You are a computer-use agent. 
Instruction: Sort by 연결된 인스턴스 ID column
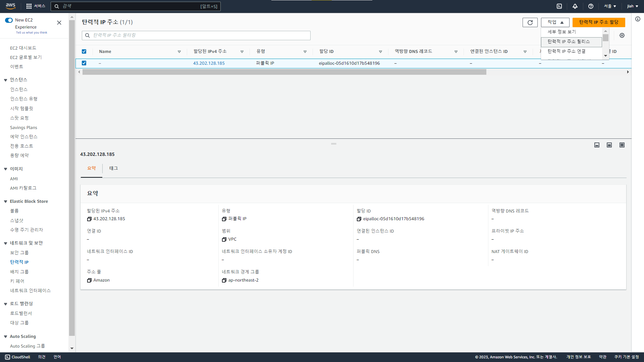pos(525,52)
